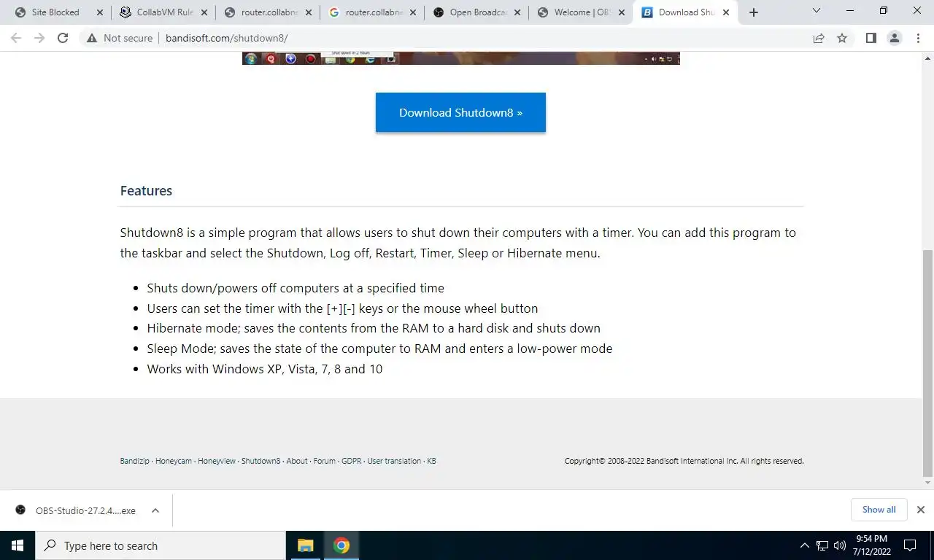This screenshot has width=934, height=560.
Task: Switch to the Site Blocked tab
Action: [x=58, y=12]
